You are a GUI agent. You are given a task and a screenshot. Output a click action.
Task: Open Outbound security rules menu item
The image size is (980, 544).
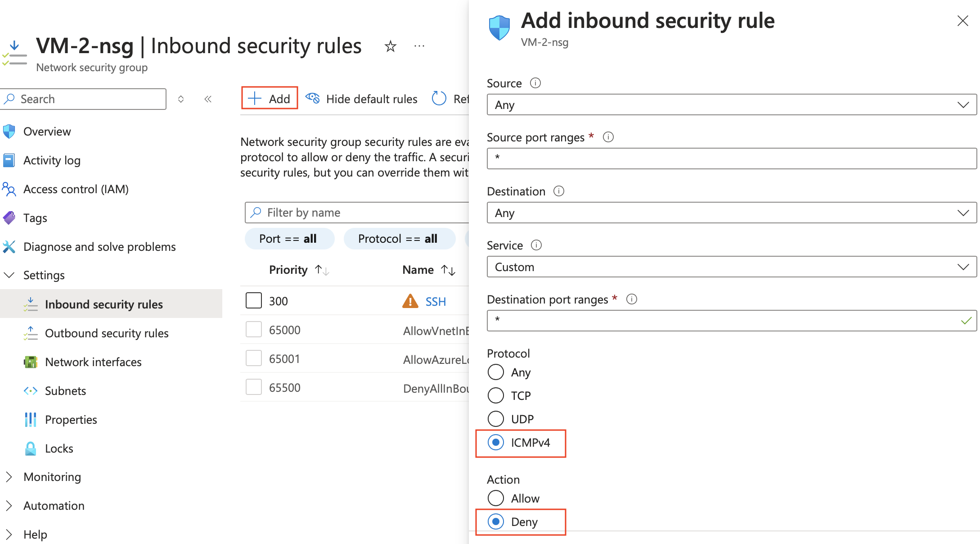click(x=107, y=333)
